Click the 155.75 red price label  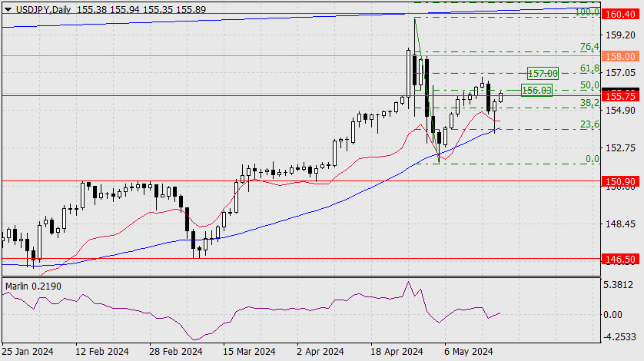[620, 96]
